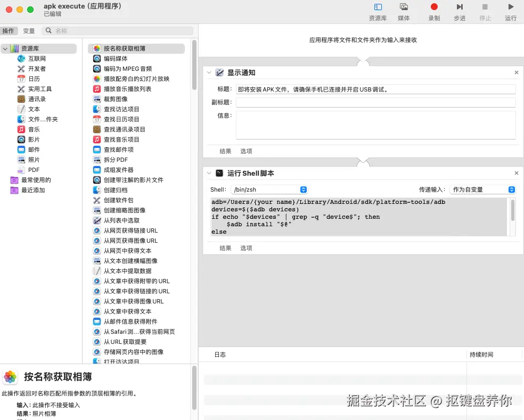This screenshot has height=420, width=524.
Task: Click inside the shell script editor
Action: coord(359,217)
